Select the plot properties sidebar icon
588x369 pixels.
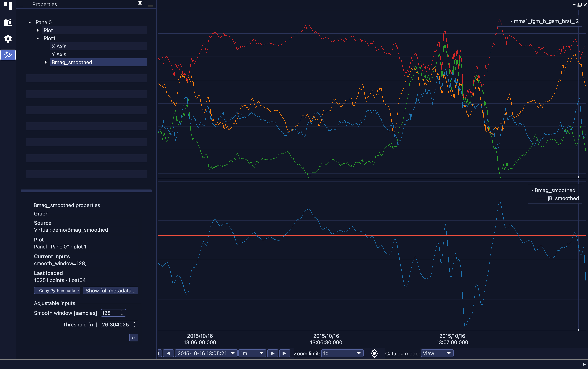click(8, 55)
